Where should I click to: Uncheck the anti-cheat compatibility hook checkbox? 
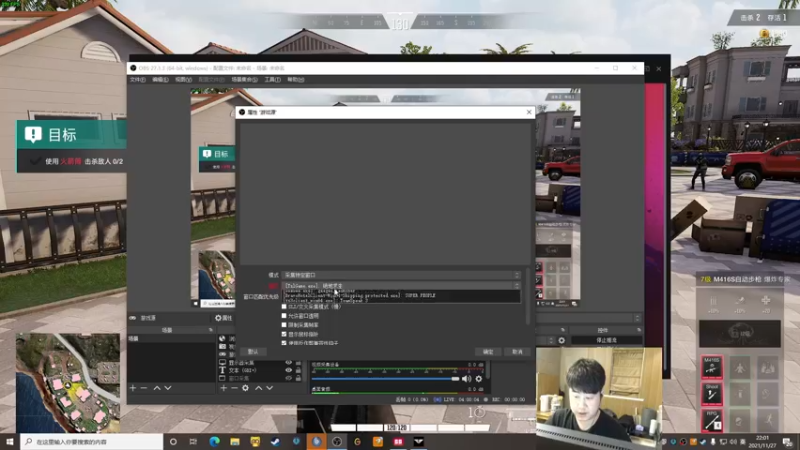tap(284, 343)
